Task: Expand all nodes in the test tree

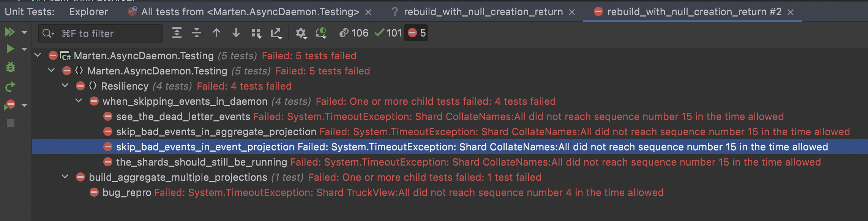Action: (177, 33)
